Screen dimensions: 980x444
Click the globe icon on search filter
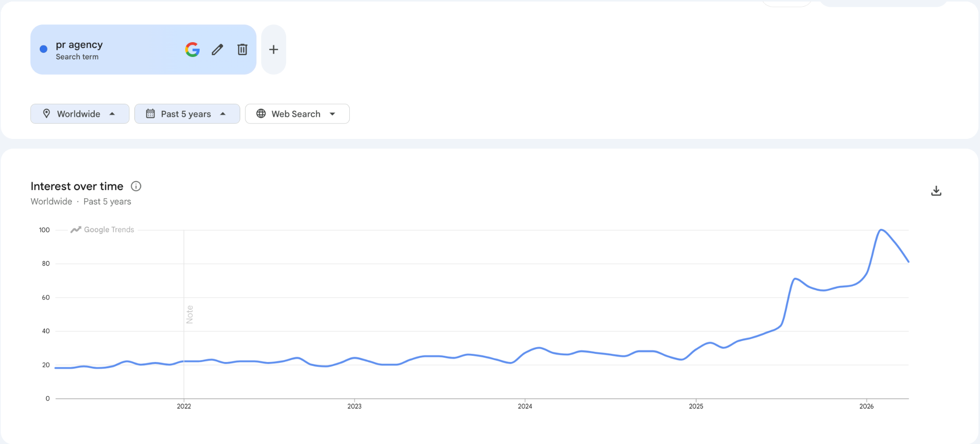[261, 114]
